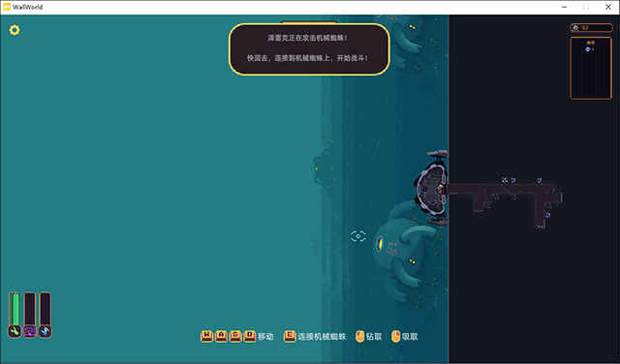
Task: Click the W movement key icon
Action: [x=206, y=336]
